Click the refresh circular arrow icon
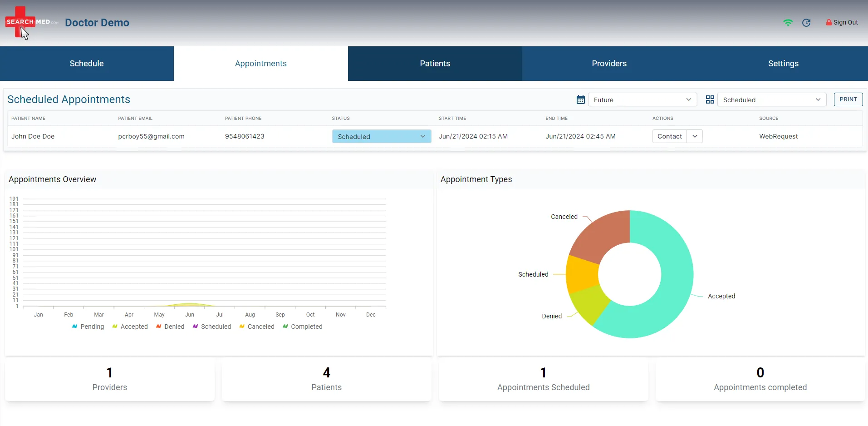 (806, 23)
